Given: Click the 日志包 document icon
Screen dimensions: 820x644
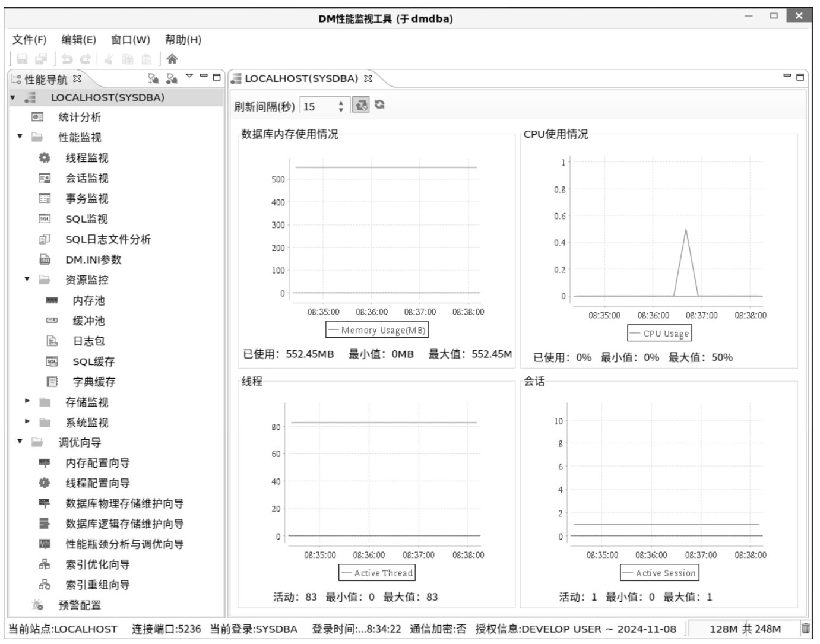Looking at the screenshot, I should point(52,341).
